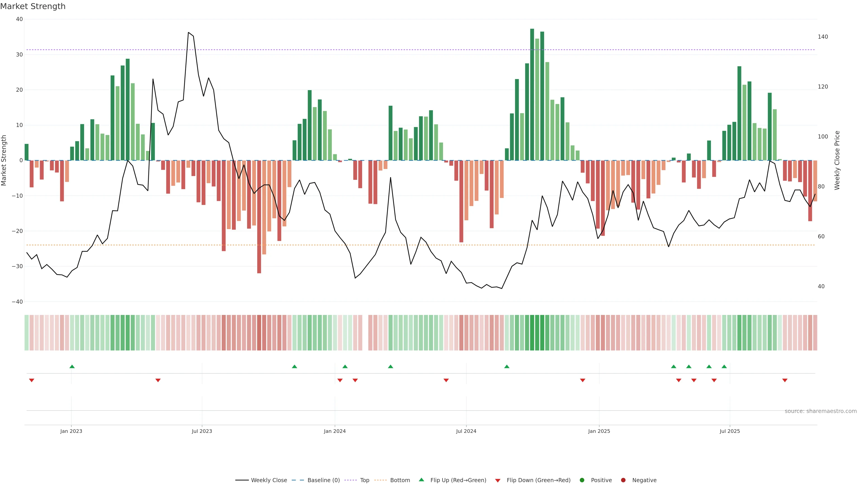Click the Market Strength chart title
Viewport: 868px width, 488px height.
[33, 6]
